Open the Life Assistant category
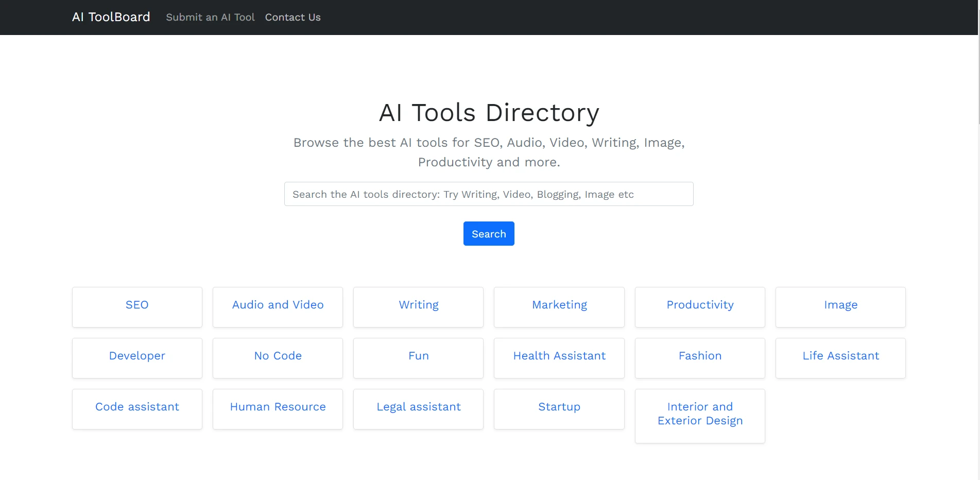 click(840, 358)
